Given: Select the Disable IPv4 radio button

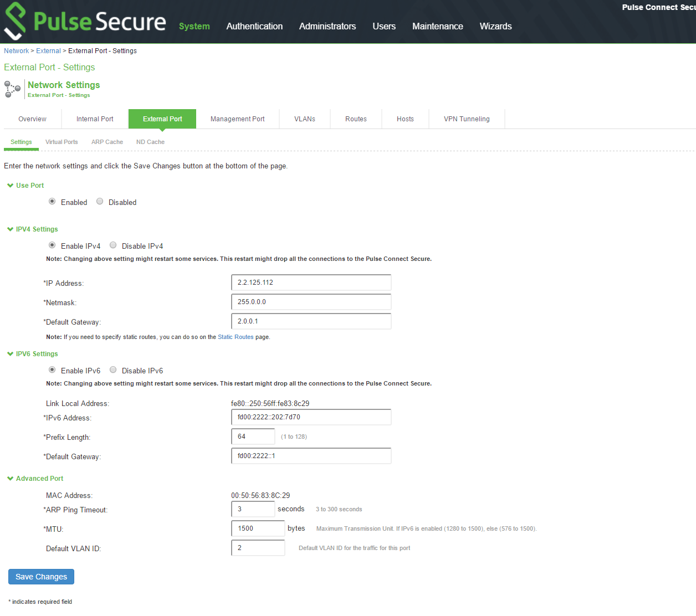Looking at the screenshot, I should [113, 245].
